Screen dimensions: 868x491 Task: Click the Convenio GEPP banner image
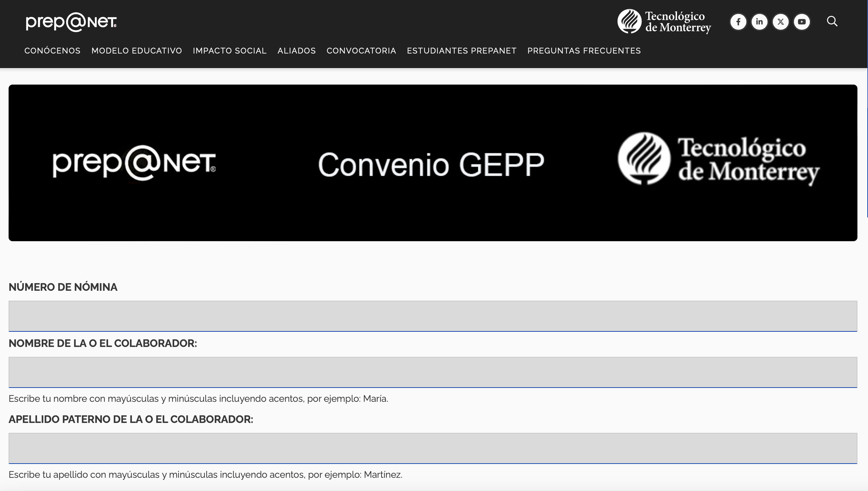(x=433, y=163)
